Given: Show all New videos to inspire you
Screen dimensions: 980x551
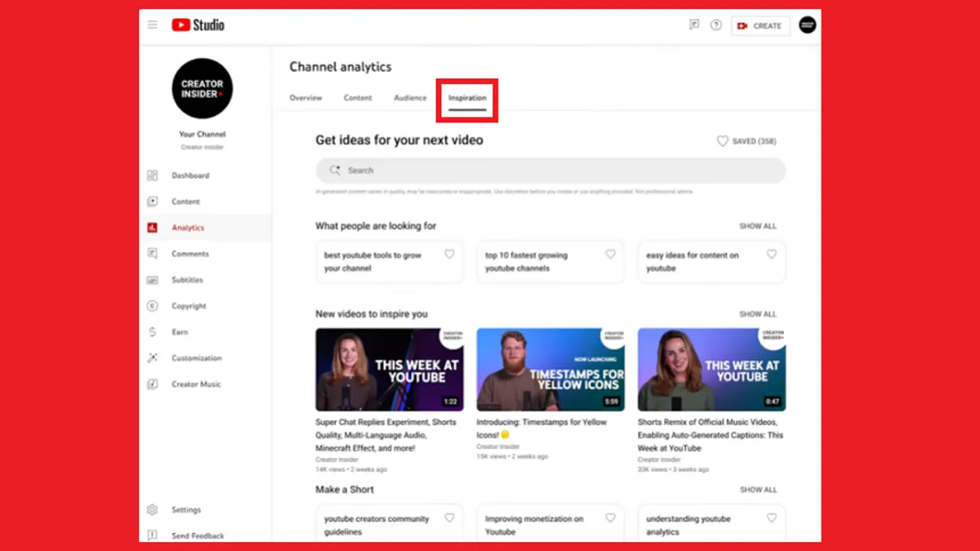Looking at the screenshot, I should (758, 314).
